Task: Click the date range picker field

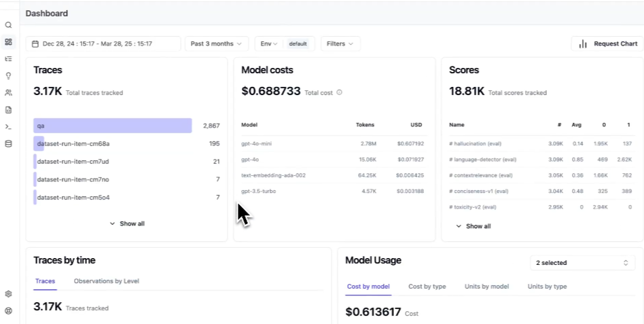Action: point(103,44)
